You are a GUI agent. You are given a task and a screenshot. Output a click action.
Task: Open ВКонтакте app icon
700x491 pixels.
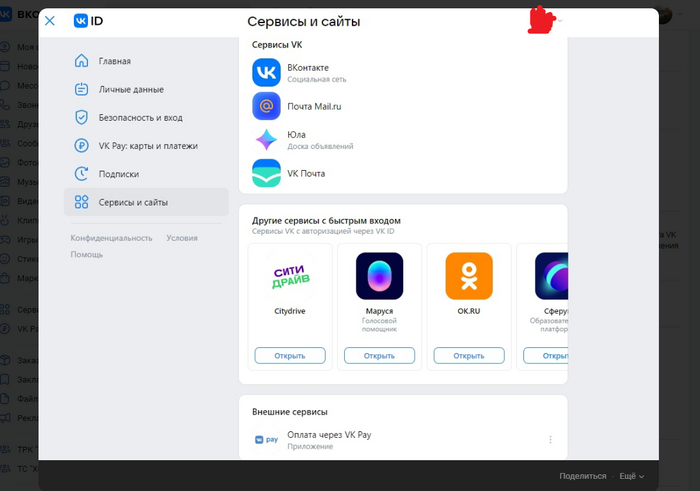[266, 72]
